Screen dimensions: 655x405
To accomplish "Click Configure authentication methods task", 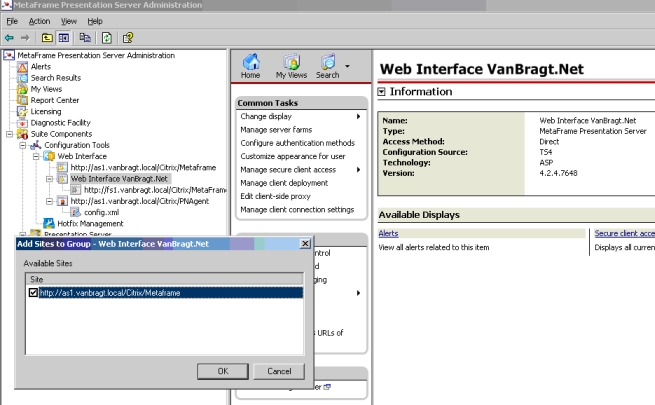I will coord(297,143).
